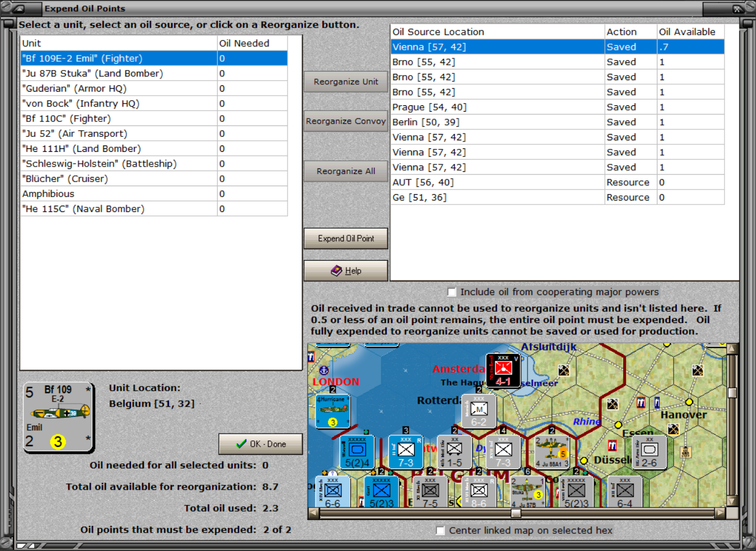Select the Hurricane fighter counter near London
The width and height of the screenshot is (756, 551).
[333, 411]
